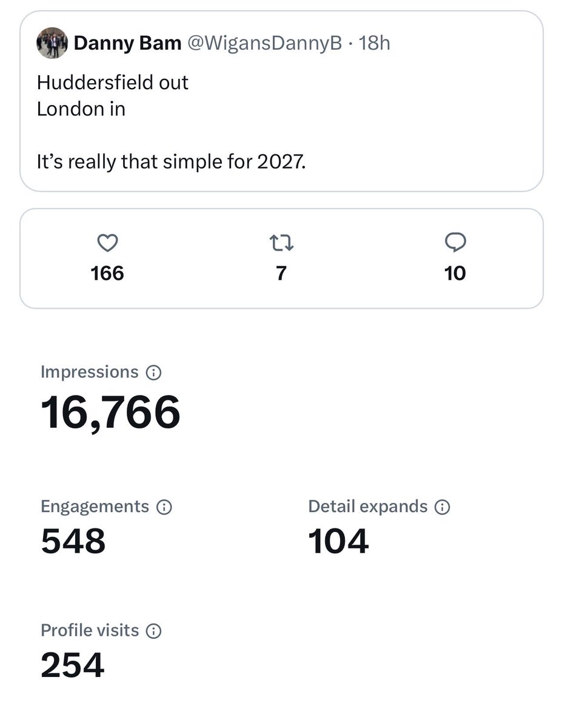Open Danny Bam's profile avatar
Screen dimensions: 565x728
[52, 43]
